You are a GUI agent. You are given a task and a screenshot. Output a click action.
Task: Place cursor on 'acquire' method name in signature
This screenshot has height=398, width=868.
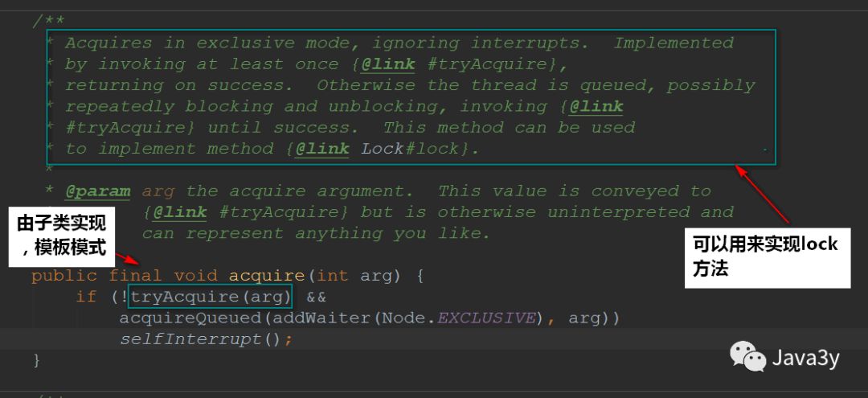pos(267,276)
